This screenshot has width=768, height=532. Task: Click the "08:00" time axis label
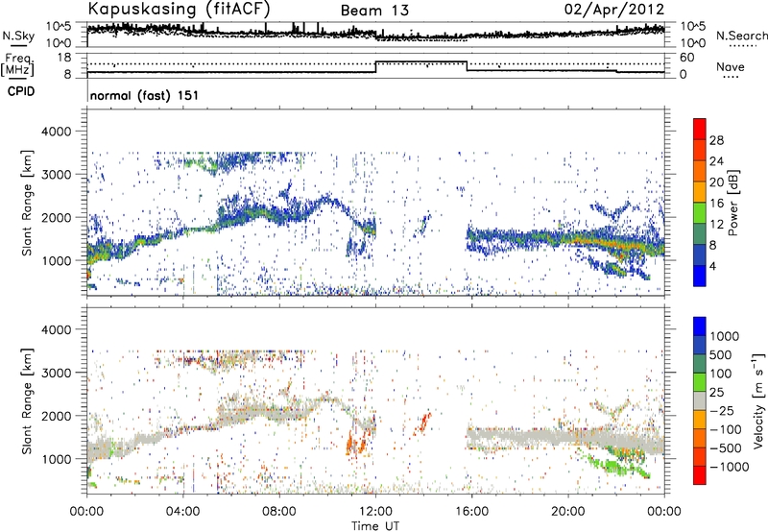click(279, 512)
